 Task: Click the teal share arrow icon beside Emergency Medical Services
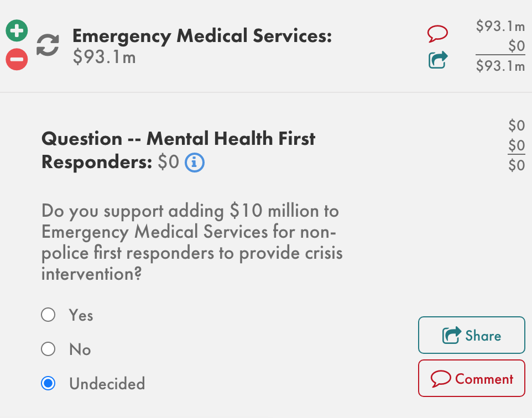click(438, 60)
